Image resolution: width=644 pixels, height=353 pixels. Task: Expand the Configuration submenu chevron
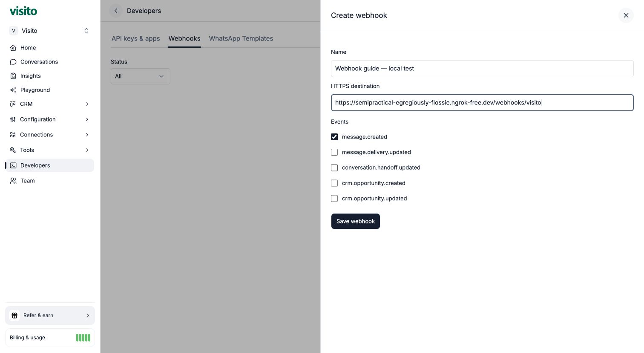pos(87,119)
